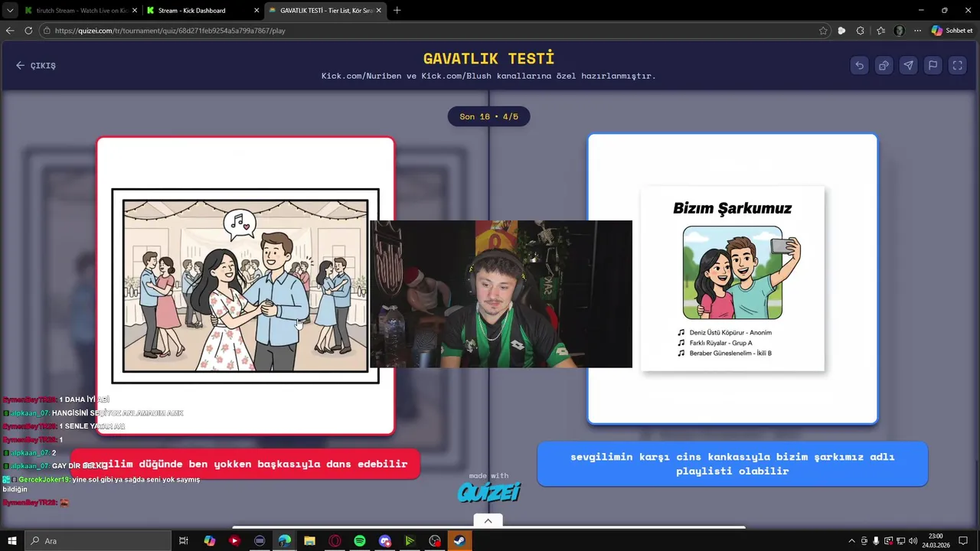
Task: Open Microsoft Edge from the taskbar
Action: [x=285, y=541]
